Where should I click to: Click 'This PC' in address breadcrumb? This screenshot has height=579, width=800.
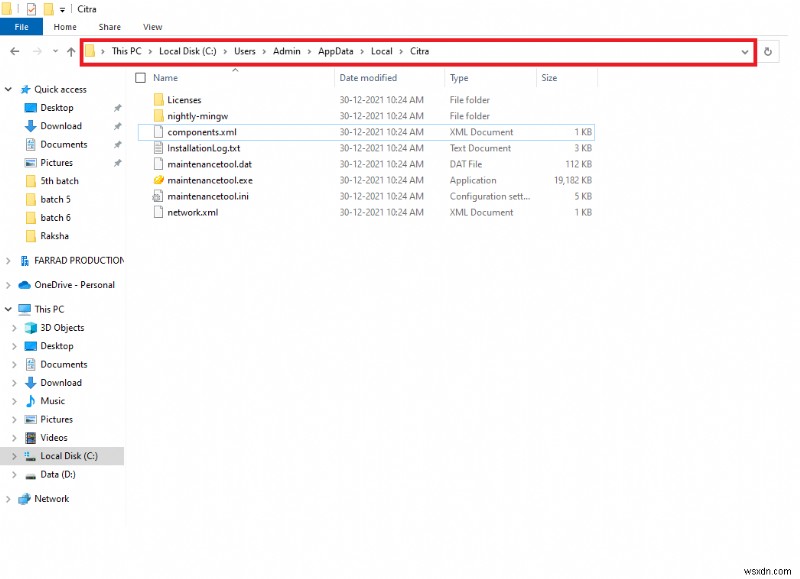[x=126, y=51]
